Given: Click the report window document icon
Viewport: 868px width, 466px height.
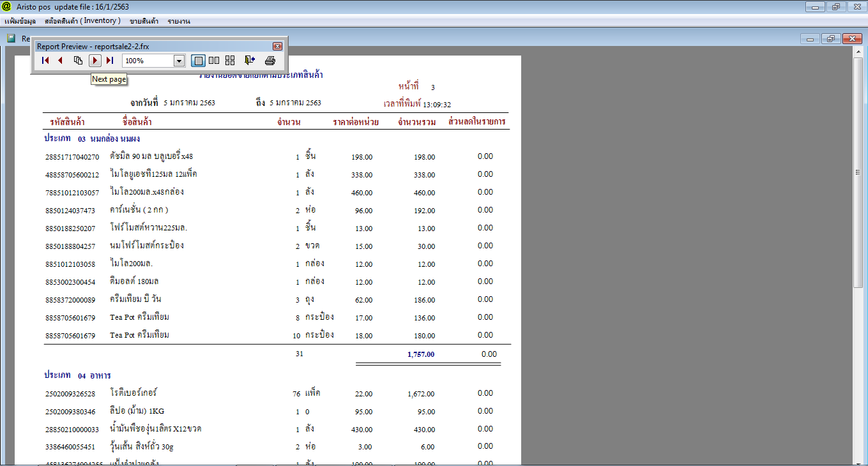Looking at the screenshot, I should [11, 38].
